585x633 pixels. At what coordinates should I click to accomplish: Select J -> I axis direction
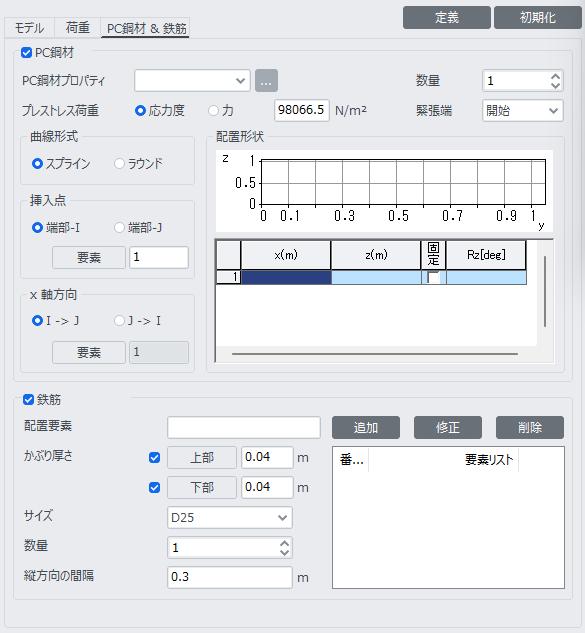(x=119, y=321)
